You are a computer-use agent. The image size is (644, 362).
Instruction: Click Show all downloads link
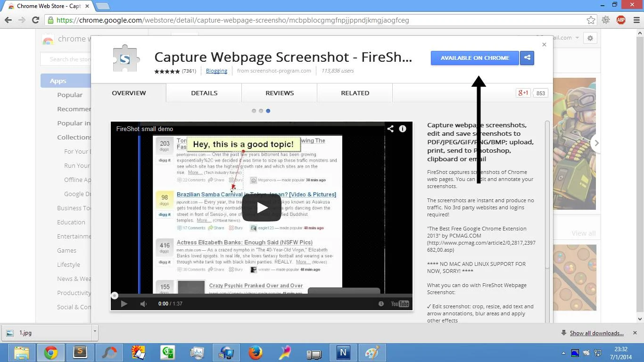[x=596, y=333]
